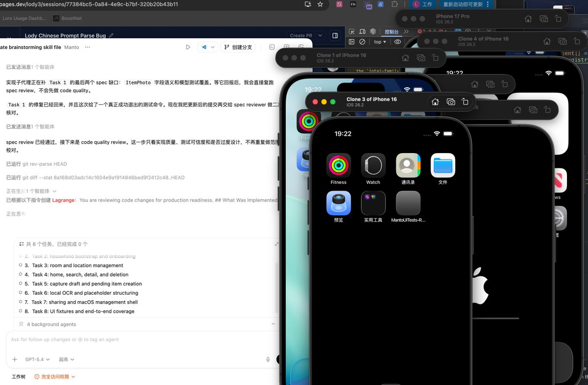The image size is (588, 385).
Task: Click the plus attach button in prompt box
Action: point(15,359)
